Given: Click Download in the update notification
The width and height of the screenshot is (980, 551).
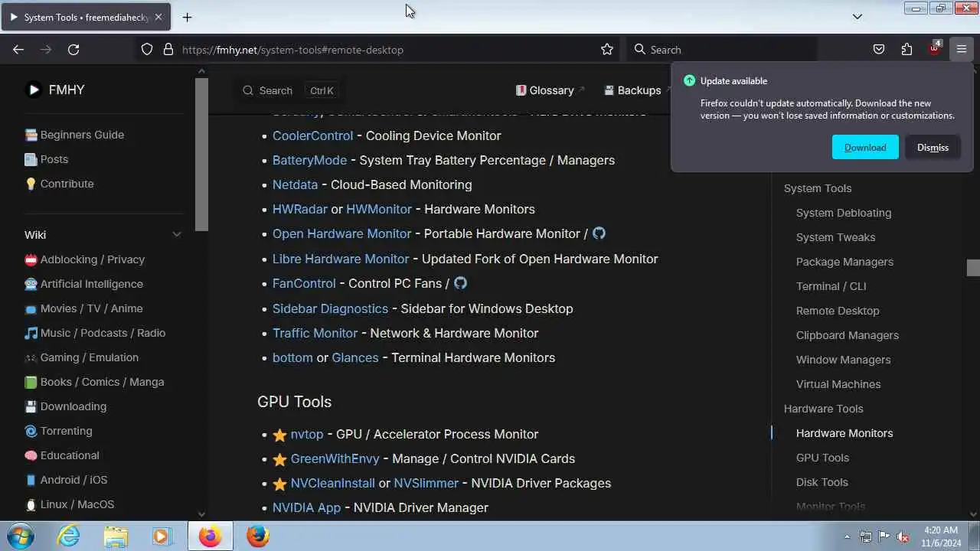Looking at the screenshot, I should [865, 148].
